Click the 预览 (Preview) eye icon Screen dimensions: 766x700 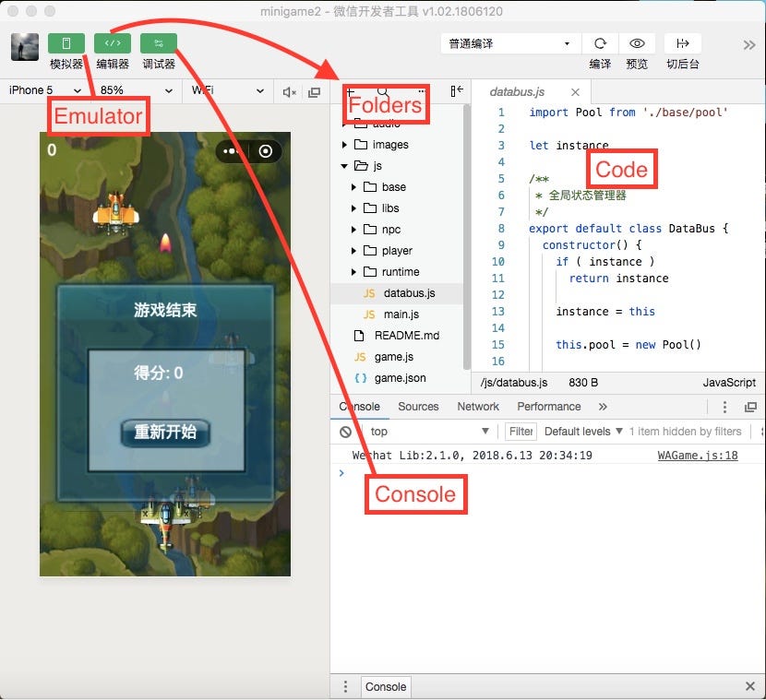(x=637, y=43)
